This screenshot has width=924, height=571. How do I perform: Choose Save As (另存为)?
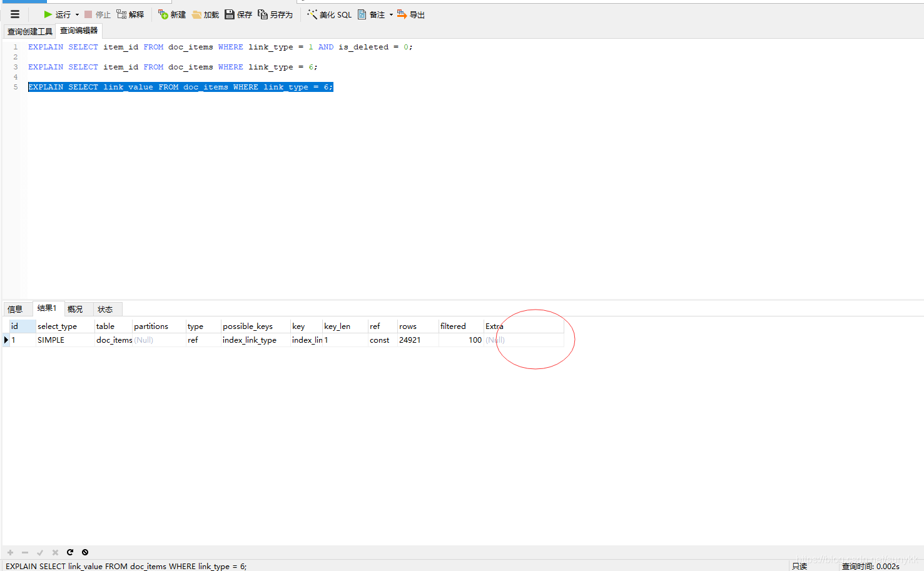(x=275, y=14)
